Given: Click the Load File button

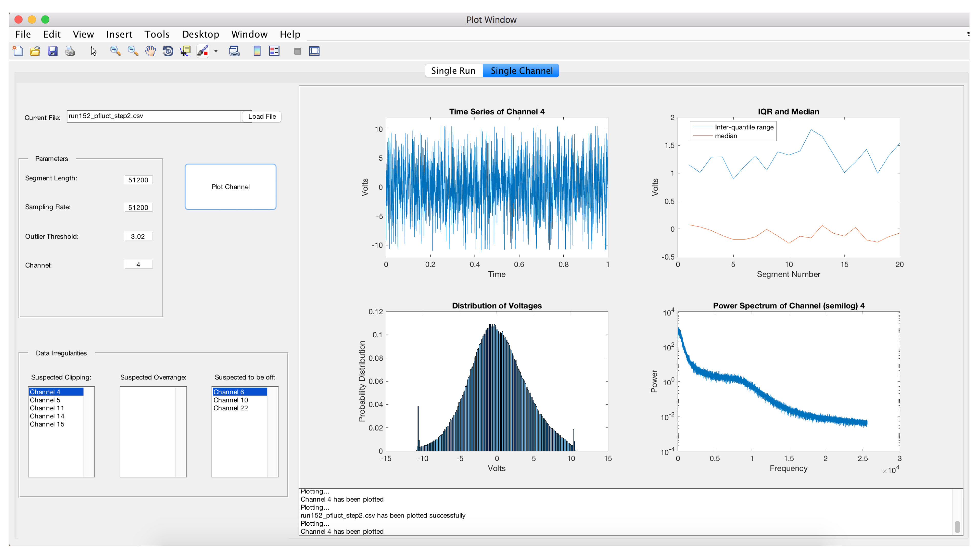Looking at the screenshot, I should click(262, 116).
